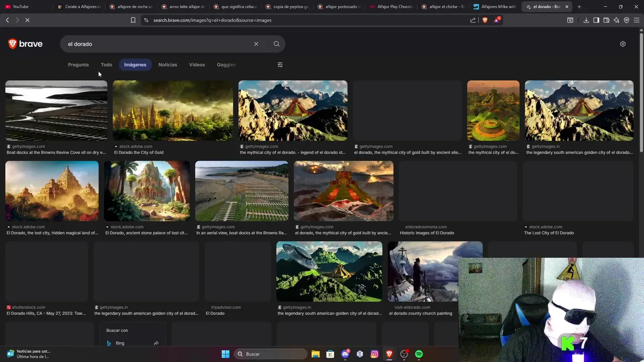Click the eldoradosonoma.com source label
This screenshot has height=362, width=644.
point(426,227)
